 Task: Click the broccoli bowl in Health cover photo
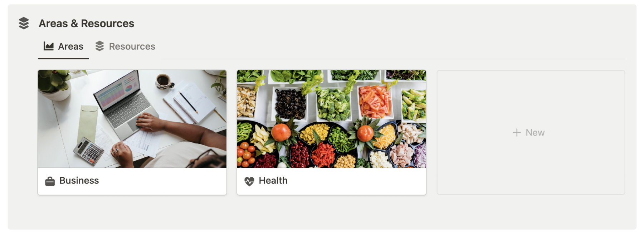click(x=333, y=104)
